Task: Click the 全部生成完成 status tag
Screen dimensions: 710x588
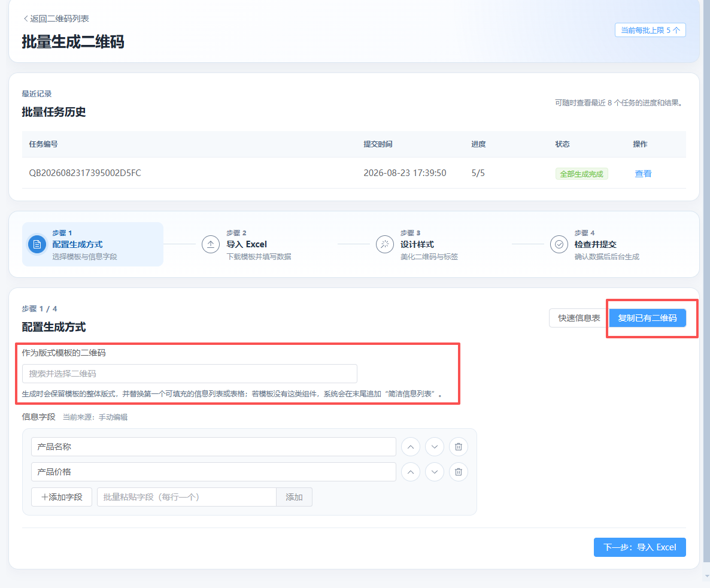Action: [581, 174]
